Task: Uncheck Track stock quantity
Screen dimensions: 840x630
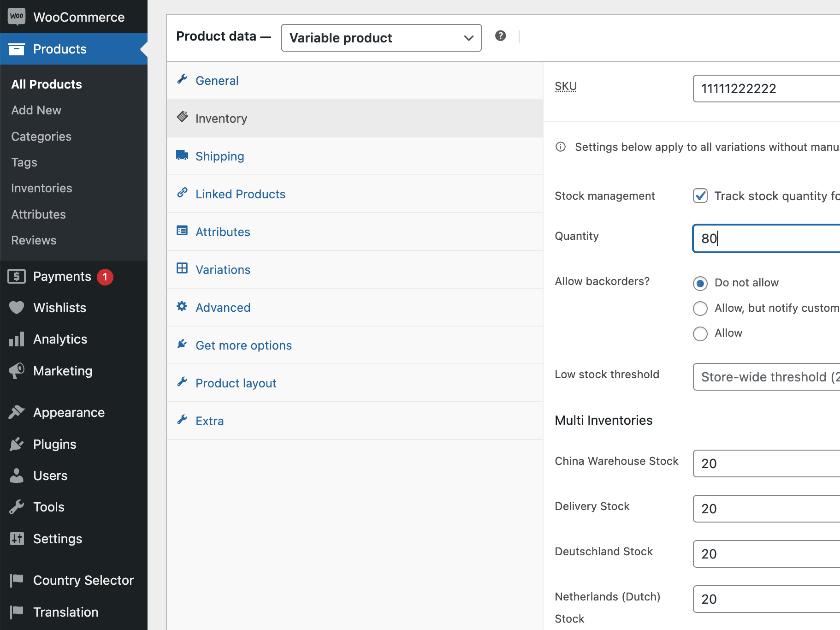Action: coord(700,196)
